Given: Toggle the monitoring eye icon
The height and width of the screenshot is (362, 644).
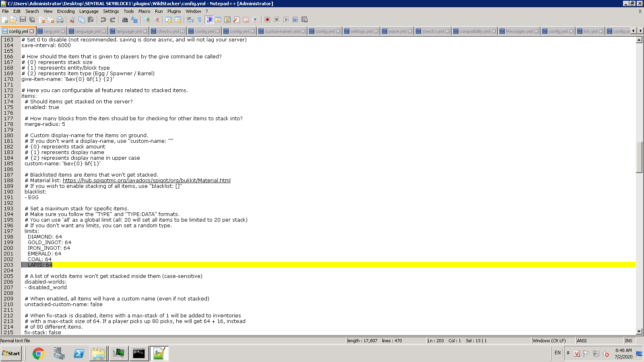Looking at the screenshot, I should click(255, 20).
